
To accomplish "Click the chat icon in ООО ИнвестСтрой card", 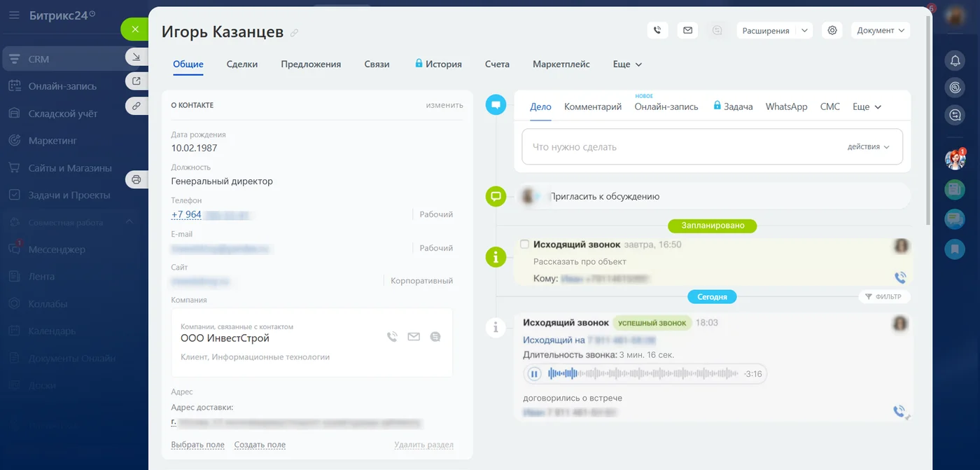I will (x=435, y=337).
